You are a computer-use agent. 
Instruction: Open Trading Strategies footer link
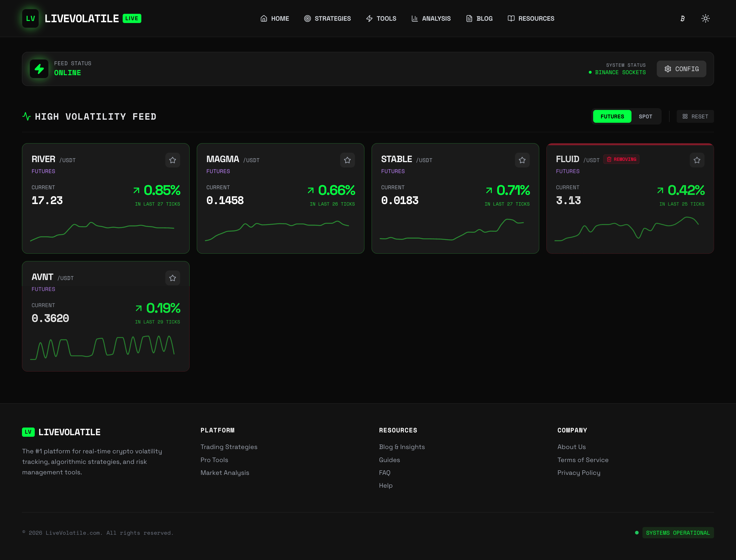[229, 447]
